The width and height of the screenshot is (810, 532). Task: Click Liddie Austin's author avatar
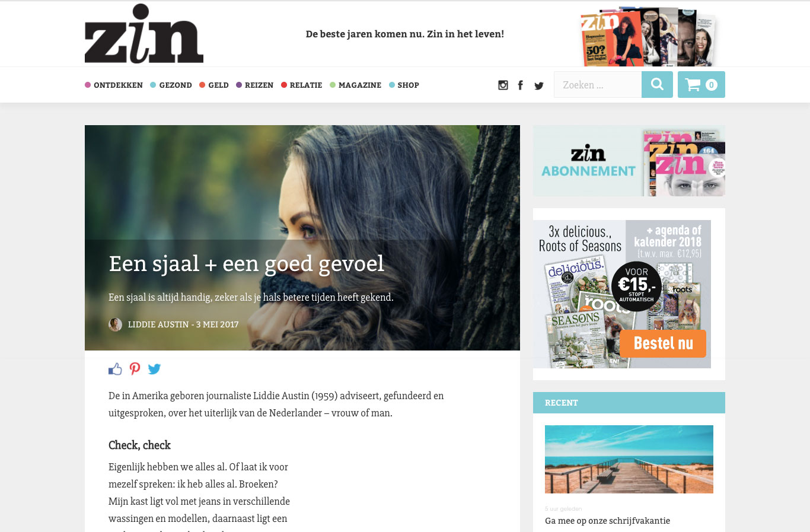point(115,324)
